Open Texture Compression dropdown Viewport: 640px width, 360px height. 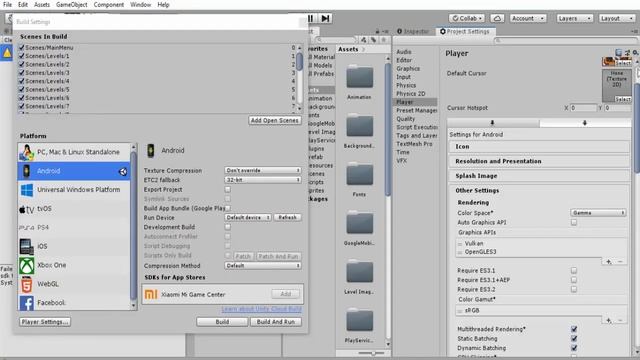(x=263, y=170)
